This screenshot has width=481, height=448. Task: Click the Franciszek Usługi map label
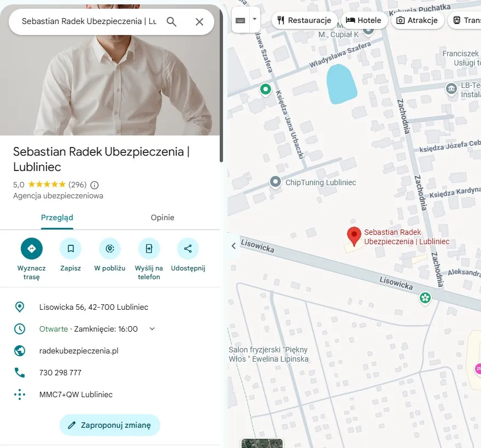coord(461,58)
